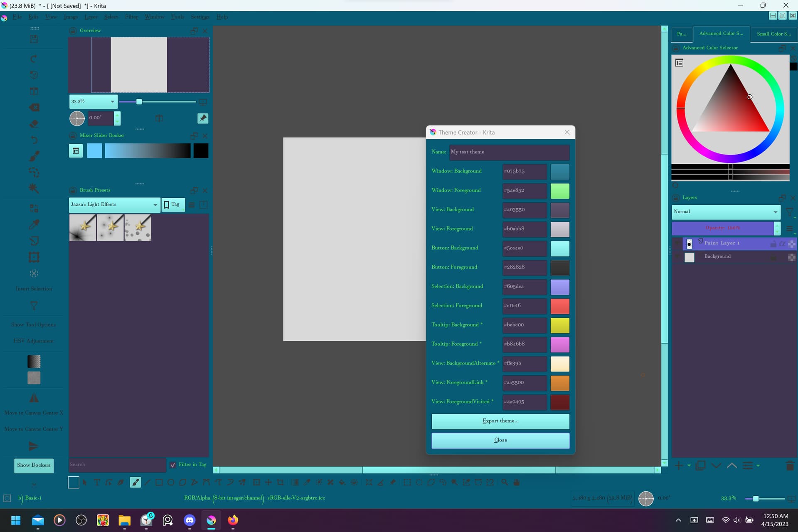Delete layer with the trash icon
The width and height of the screenshot is (798, 532).
[790, 465]
